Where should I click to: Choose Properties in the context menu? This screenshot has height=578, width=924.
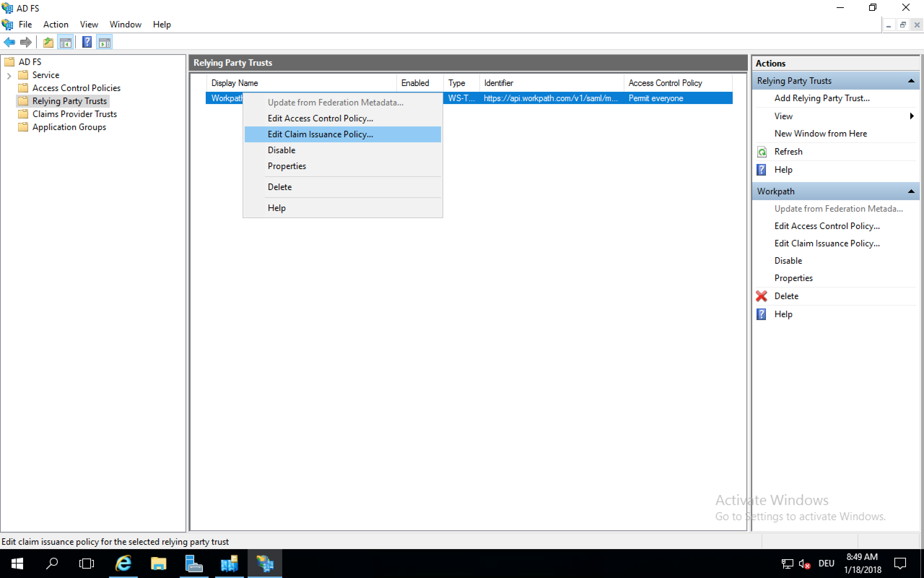343,166
